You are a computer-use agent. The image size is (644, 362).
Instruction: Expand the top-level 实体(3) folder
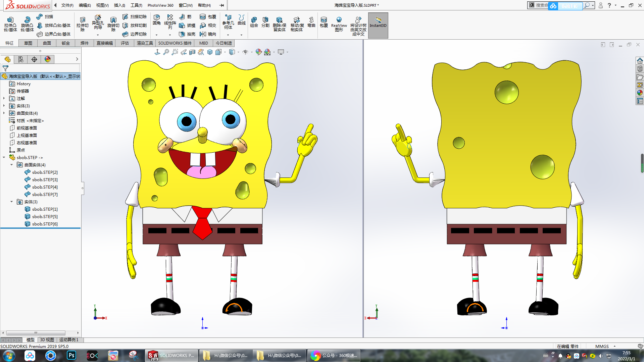[4, 106]
